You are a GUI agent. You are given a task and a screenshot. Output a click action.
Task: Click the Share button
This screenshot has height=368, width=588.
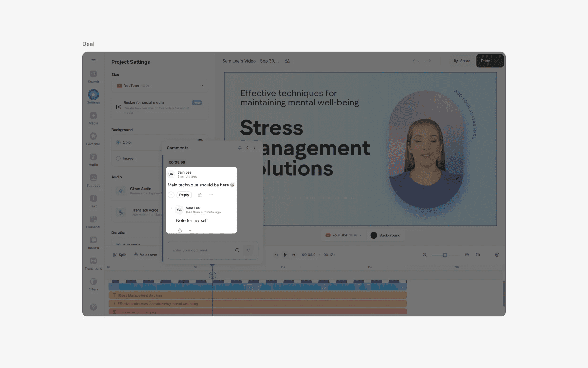click(x=462, y=61)
